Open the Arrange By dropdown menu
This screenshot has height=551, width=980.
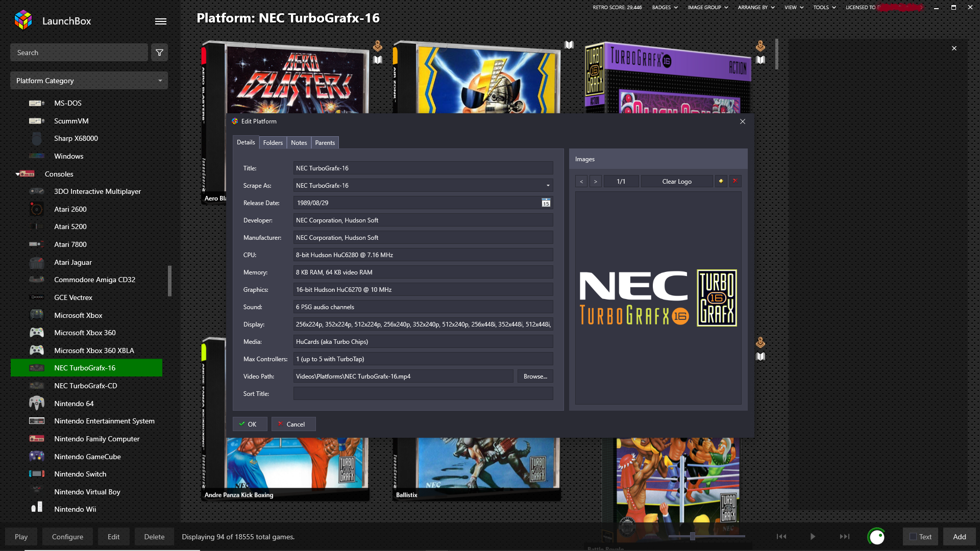click(756, 7)
